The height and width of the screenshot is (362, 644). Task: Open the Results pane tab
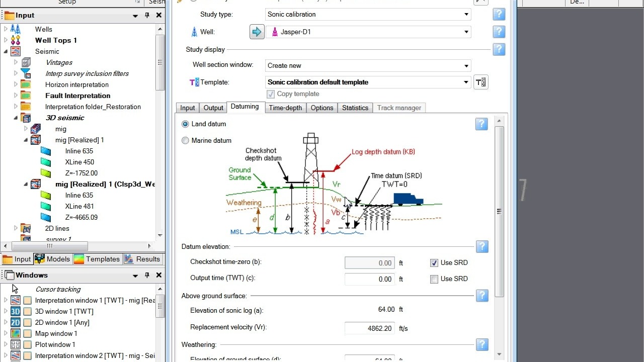[x=142, y=259]
